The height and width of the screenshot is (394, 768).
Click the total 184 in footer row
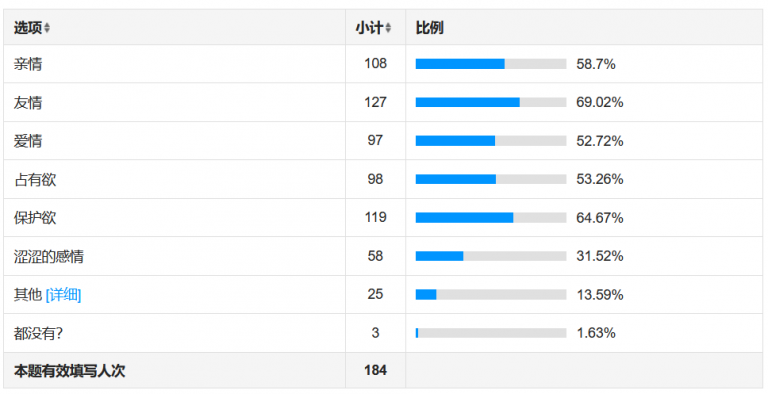click(375, 370)
